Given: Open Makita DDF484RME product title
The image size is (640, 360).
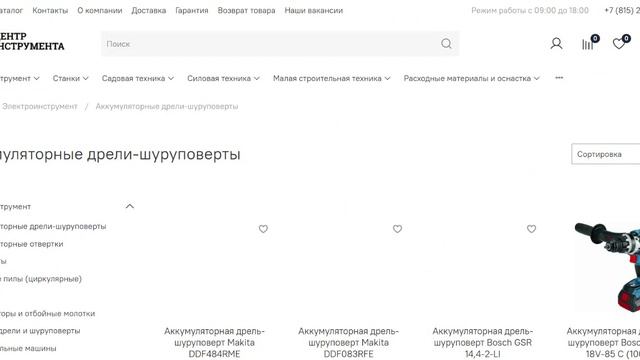Looking at the screenshot, I should pos(214,342).
